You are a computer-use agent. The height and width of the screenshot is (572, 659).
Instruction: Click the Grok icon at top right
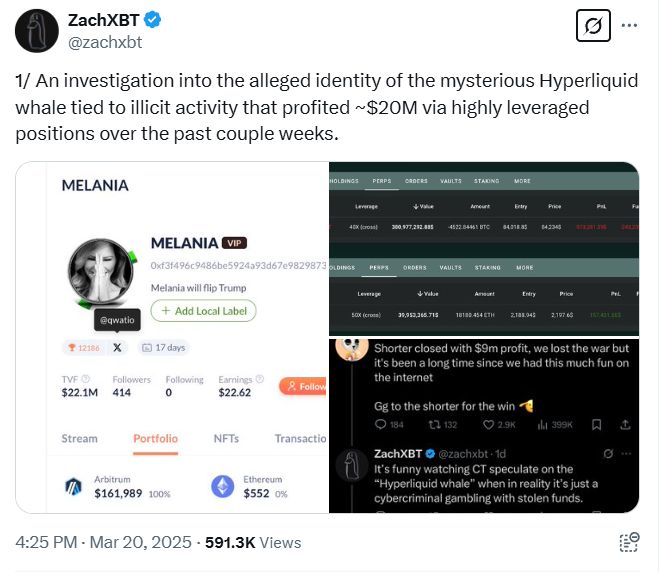pos(593,26)
